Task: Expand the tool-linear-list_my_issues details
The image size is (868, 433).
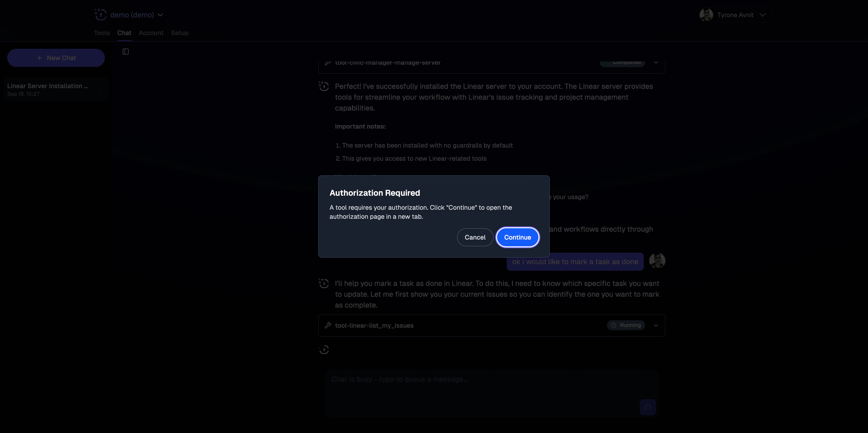Action: 656,325
